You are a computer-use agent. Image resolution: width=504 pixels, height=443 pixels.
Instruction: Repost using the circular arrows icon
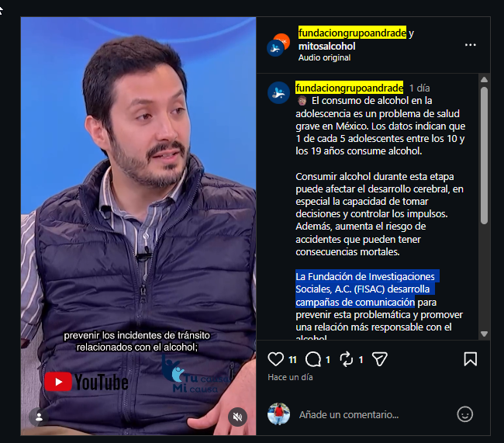coord(347,359)
